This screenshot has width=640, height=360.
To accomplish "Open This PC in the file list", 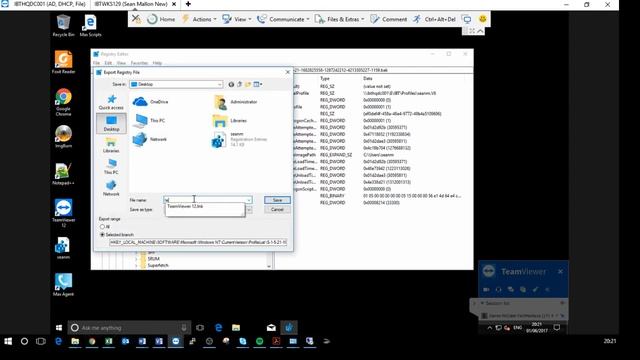I will pos(149,120).
